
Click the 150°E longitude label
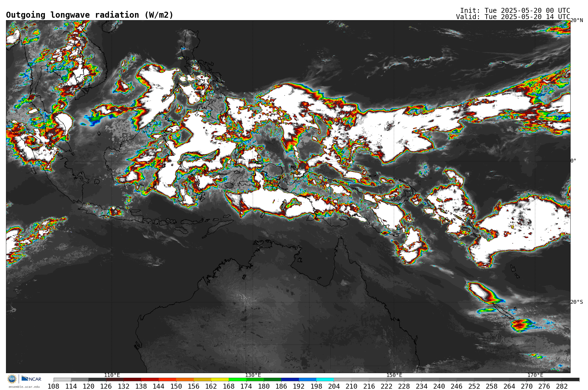[394, 375]
